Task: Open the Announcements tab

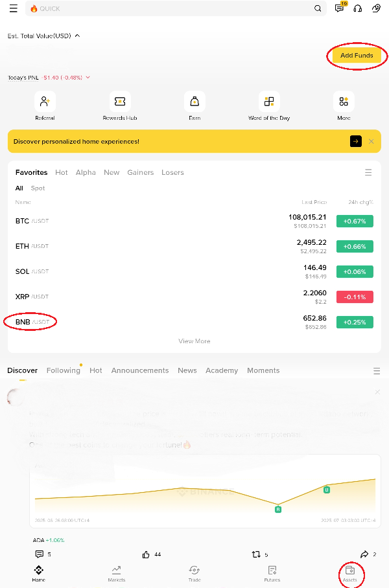Action: coord(140,370)
